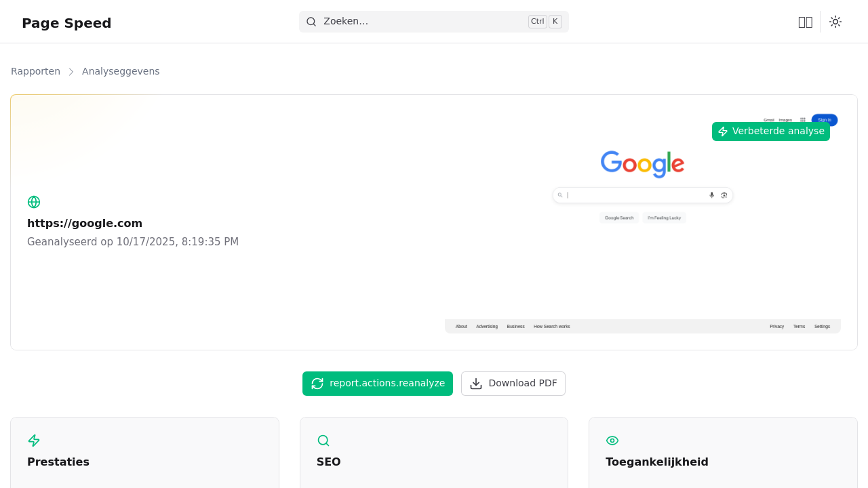The height and width of the screenshot is (488, 868).
Task: Click the Verbeterde analyse badge
Action: click(770, 131)
